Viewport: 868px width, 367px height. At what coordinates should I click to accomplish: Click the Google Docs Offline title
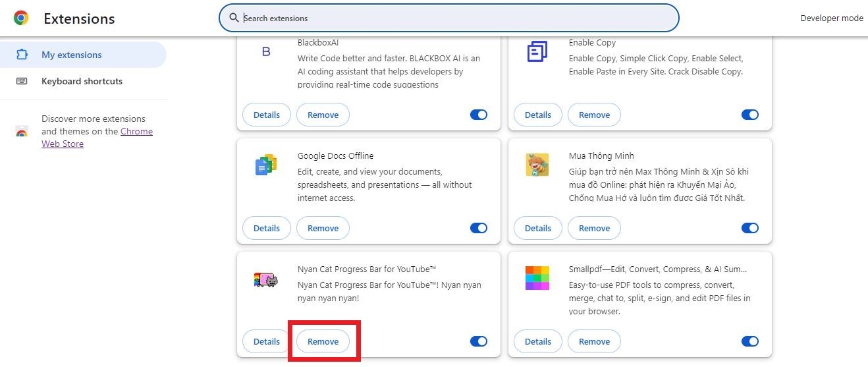(x=335, y=155)
